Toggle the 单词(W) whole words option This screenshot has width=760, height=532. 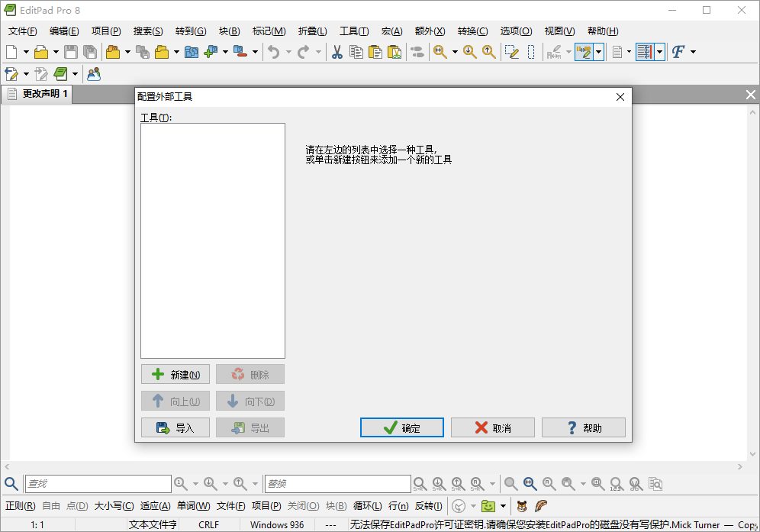pos(193,506)
